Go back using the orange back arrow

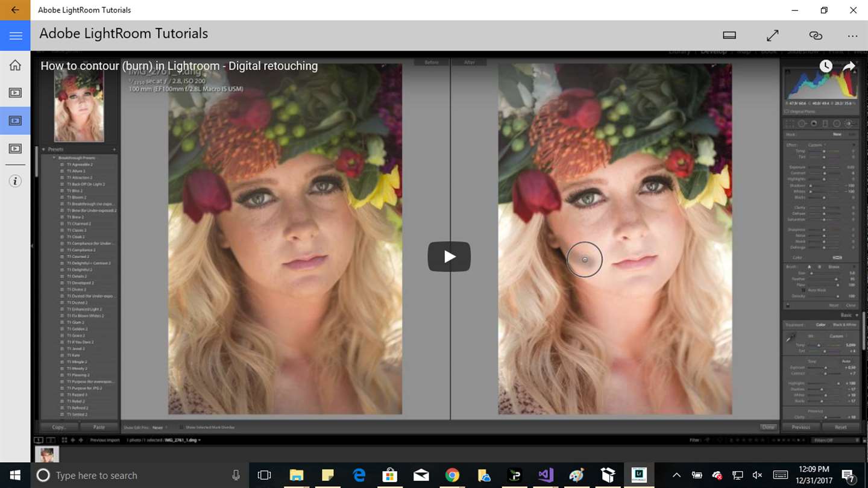click(15, 10)
